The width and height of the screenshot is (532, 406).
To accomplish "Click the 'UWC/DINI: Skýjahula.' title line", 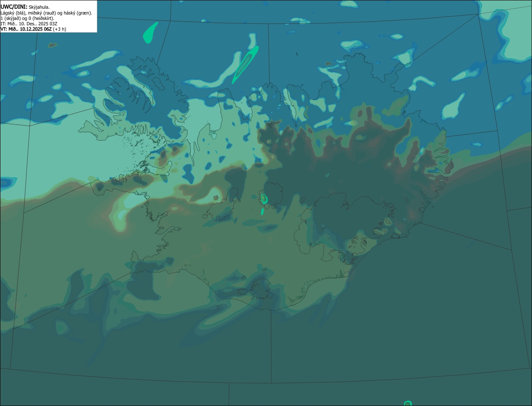I will [25, 7].
